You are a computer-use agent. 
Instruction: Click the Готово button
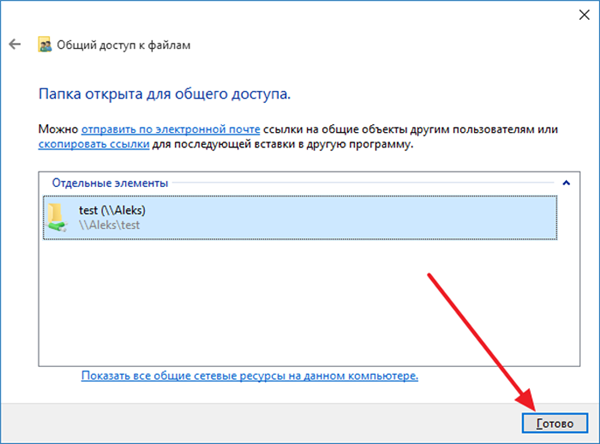coord(554,423)
